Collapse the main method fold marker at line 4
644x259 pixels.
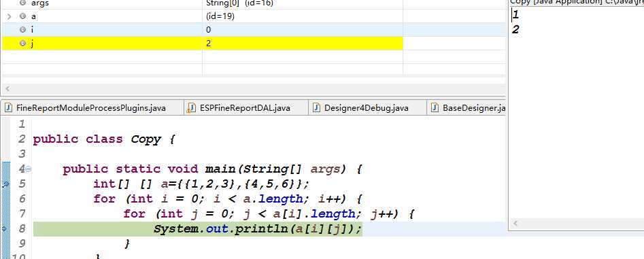tap(29, 169)
